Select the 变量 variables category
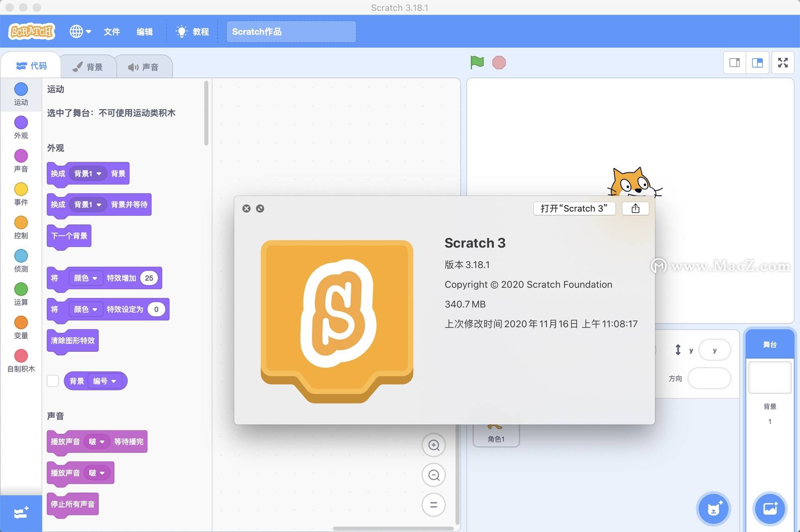Screen dimensions: 800x532 pyautogui.click(x=21, y=328)
